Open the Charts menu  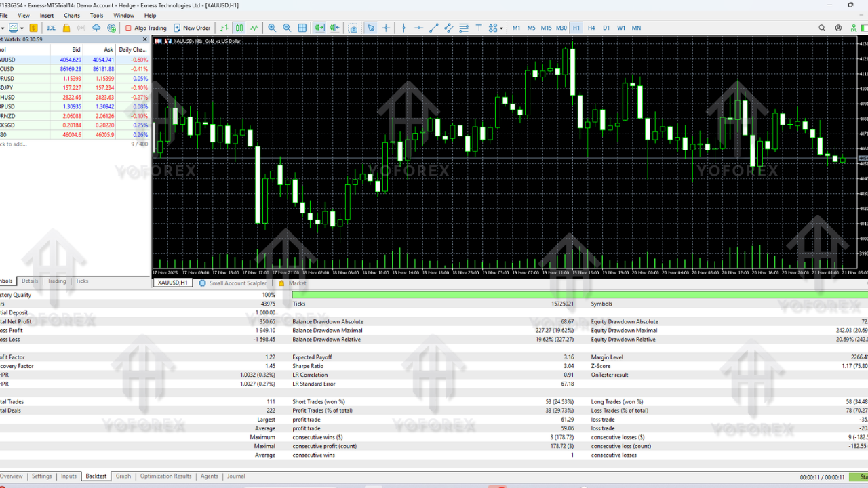(x=71, y=15)
